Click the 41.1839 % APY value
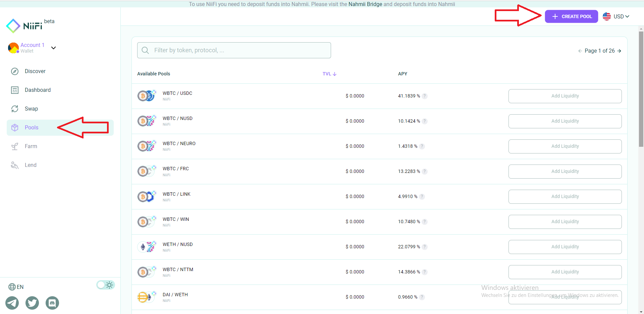The width and height of the screenshot is (644, 314). coord(409,96)
